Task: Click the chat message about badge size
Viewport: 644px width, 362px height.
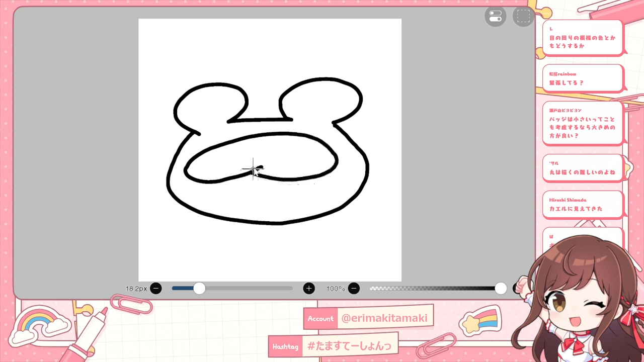Action: click(583, 123)
